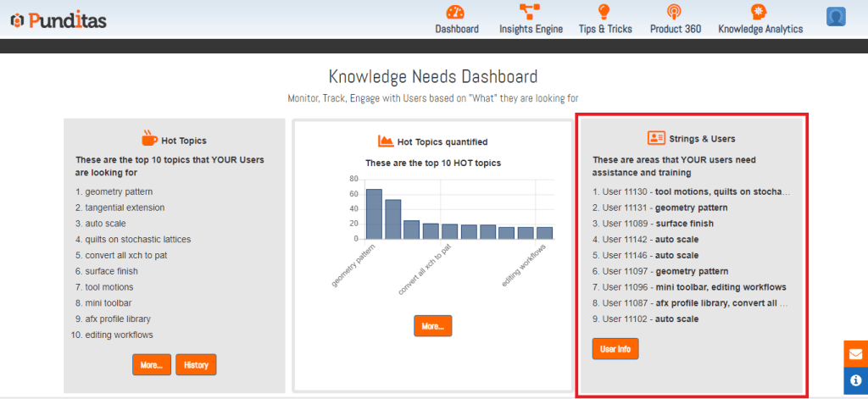This screenshot has width=868, height=399.
Task: Click the Insights Engine icon
Action: pyautogui.click(x=531, y=12)
